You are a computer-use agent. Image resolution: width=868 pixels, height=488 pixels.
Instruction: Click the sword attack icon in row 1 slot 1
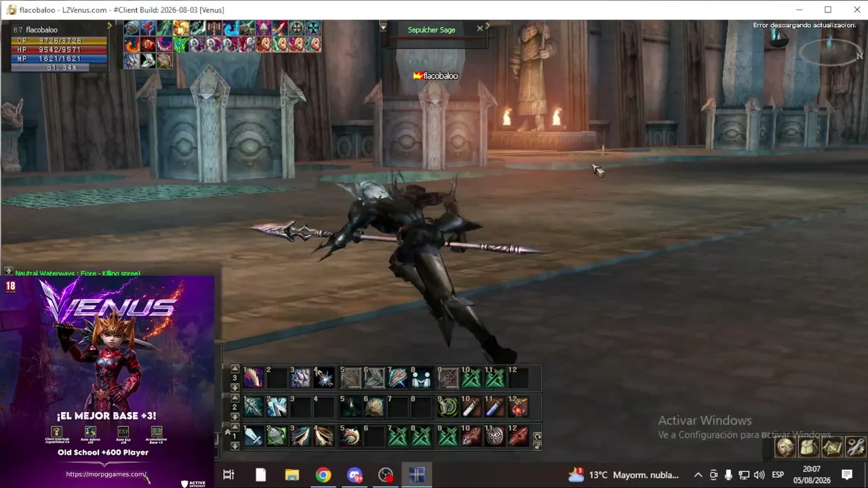[x=254, y=436]
